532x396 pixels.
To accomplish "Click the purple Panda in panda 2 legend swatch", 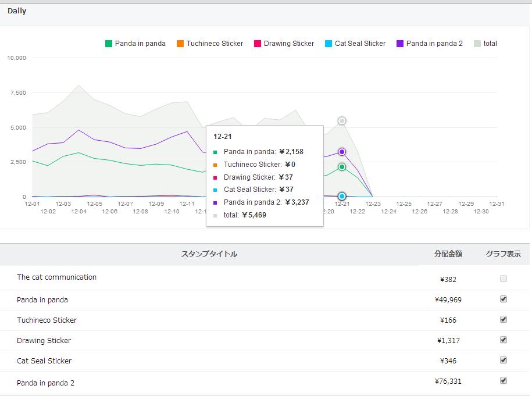I will [400, 44].
